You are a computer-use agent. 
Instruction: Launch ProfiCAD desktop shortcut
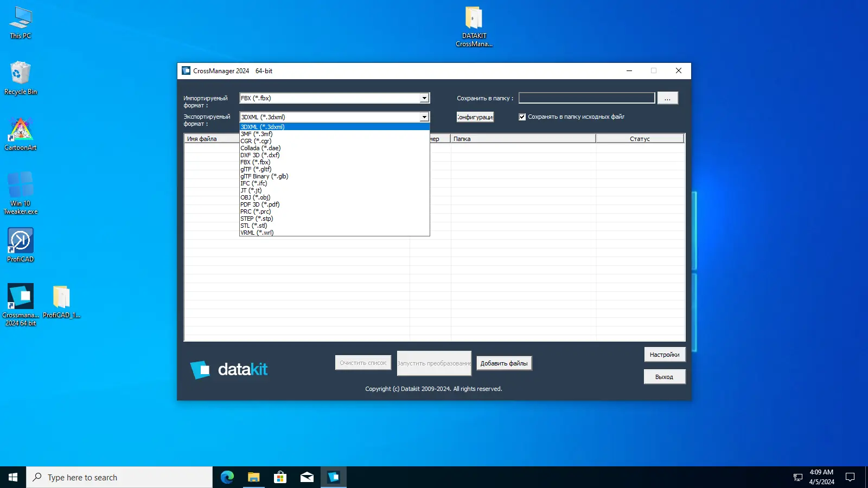pos(21,245)
